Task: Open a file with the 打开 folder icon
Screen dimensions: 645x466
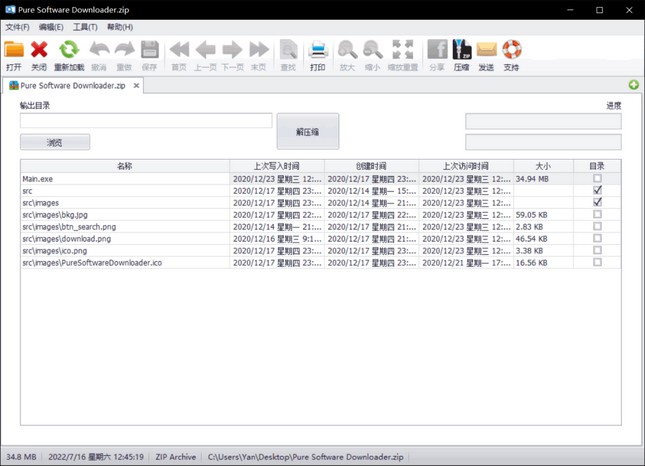Action: pyautogui.click(x=14, y=50)
